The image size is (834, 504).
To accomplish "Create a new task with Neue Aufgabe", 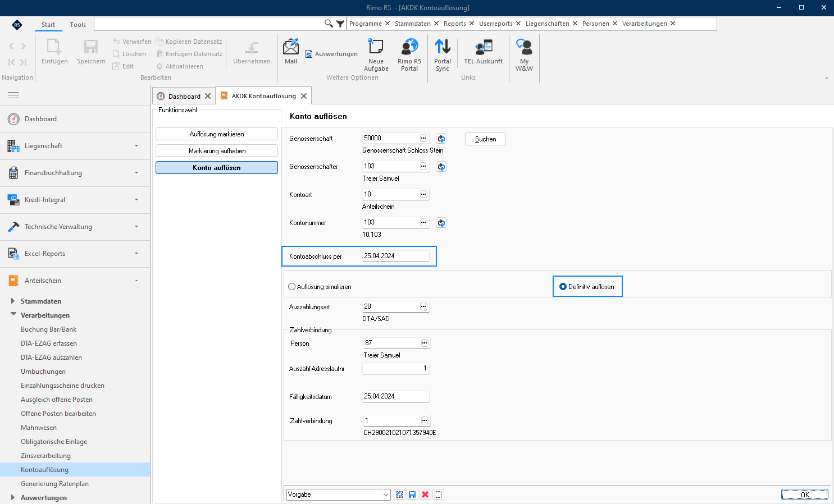I will coord(376,54).
